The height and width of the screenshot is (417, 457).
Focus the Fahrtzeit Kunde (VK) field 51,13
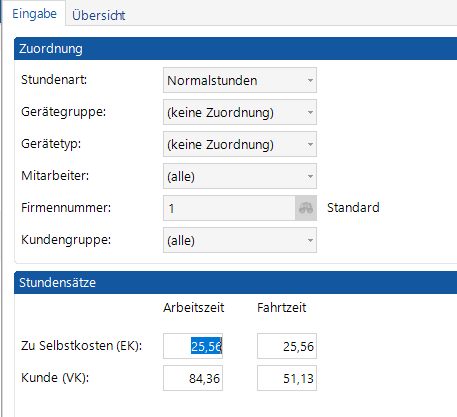287,378
